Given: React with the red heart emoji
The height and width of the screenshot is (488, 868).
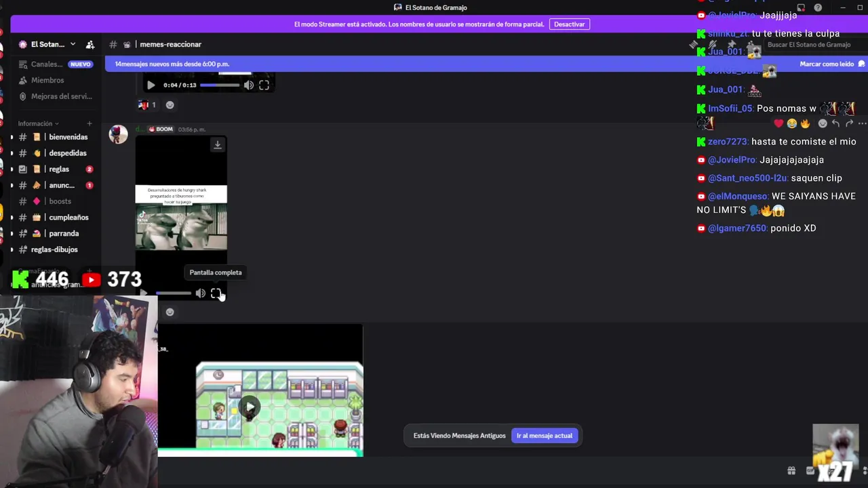Looking at the screenshot, I should (x=778, y=123).
